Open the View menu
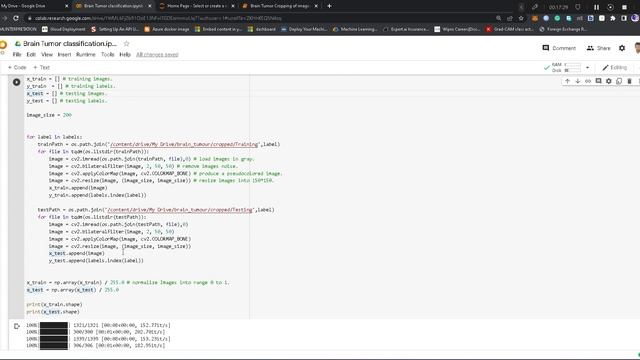The height and width of the screenshot is (360, 640). tap(47, 54)
